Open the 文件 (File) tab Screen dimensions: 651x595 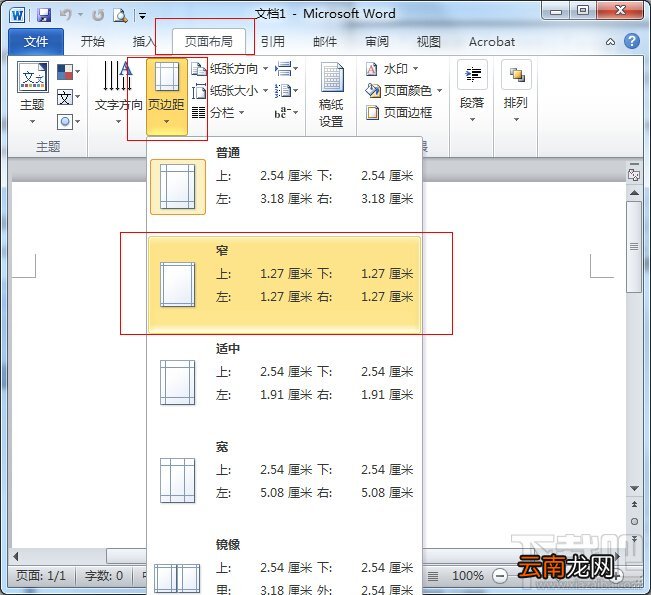point(36,42)
